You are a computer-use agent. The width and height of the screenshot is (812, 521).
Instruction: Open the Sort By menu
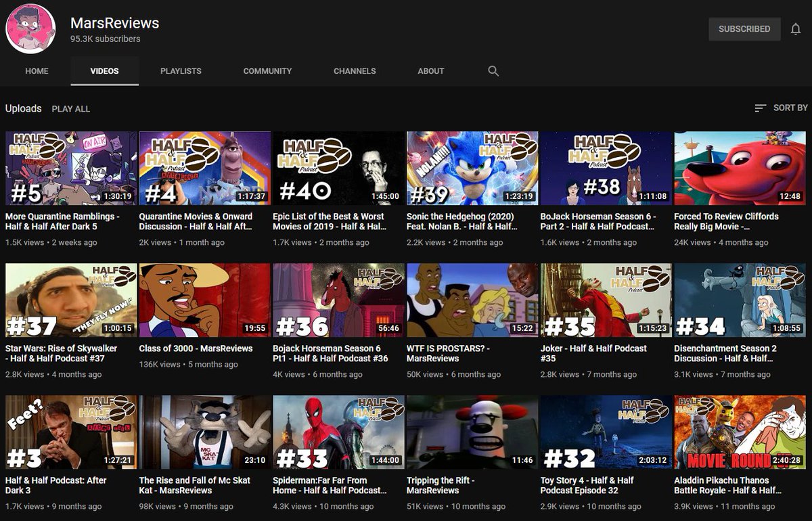coord(781,108)
